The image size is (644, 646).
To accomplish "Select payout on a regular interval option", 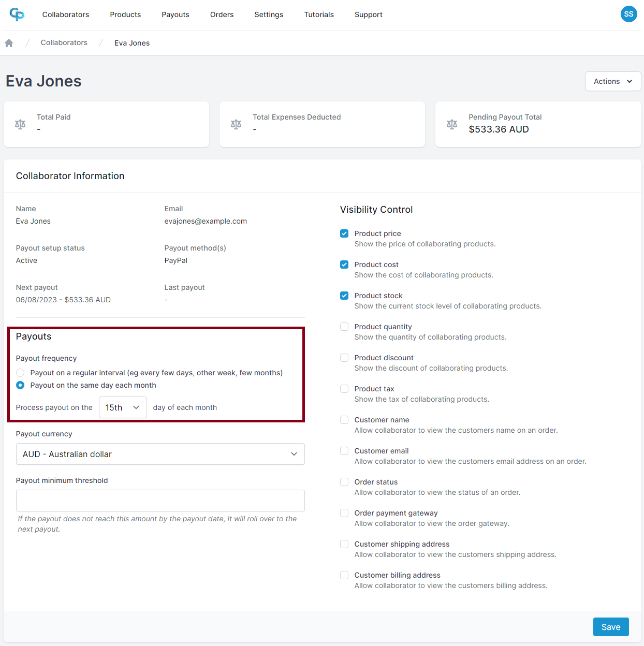I will 20,373.
